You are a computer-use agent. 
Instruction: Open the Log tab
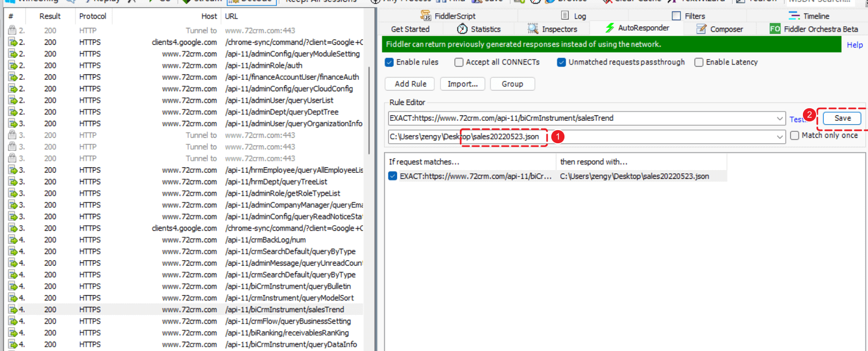[x=573, y=16]
